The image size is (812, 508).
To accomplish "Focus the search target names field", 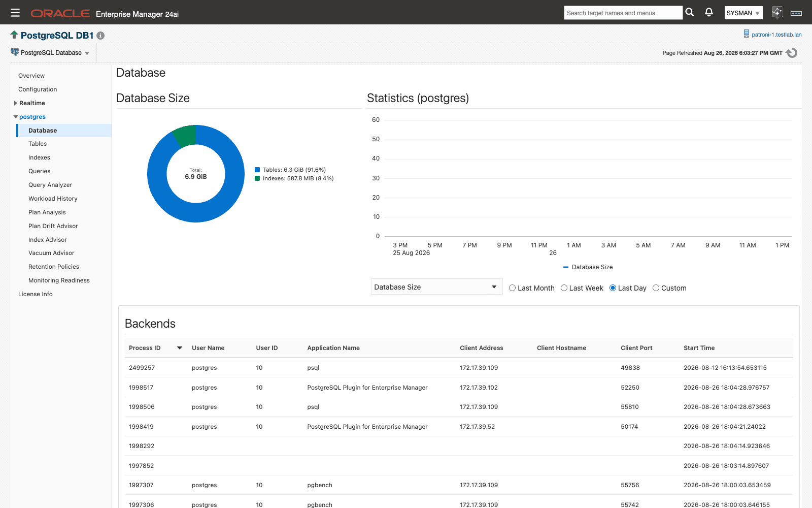I will point(623,13).
